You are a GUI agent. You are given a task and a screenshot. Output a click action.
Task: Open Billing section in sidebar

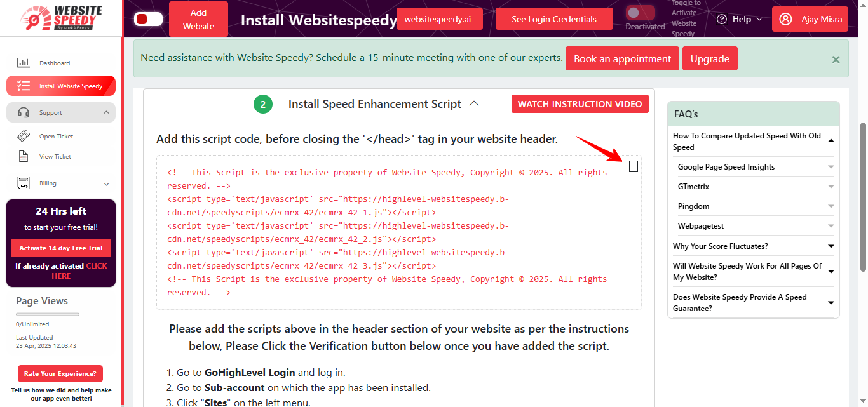pyautogui.click(x=61, y=183)
